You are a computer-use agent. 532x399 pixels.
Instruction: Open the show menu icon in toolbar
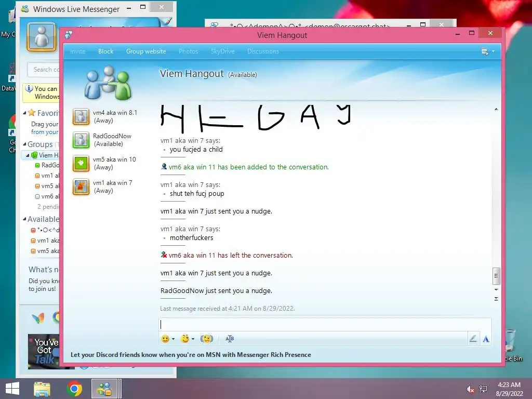click(485, 51)
